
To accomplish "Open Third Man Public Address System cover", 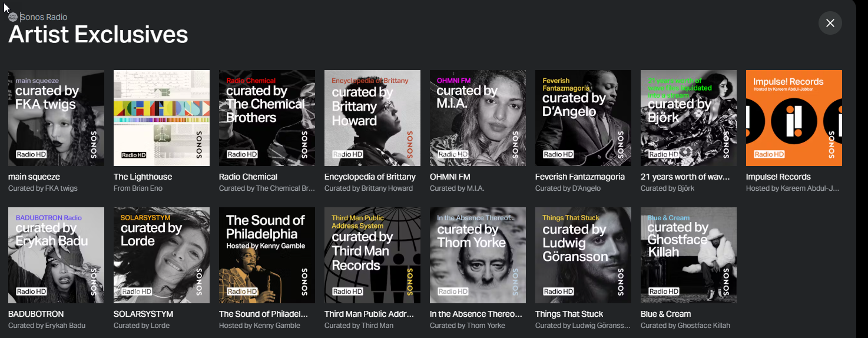I will [372, 256].
